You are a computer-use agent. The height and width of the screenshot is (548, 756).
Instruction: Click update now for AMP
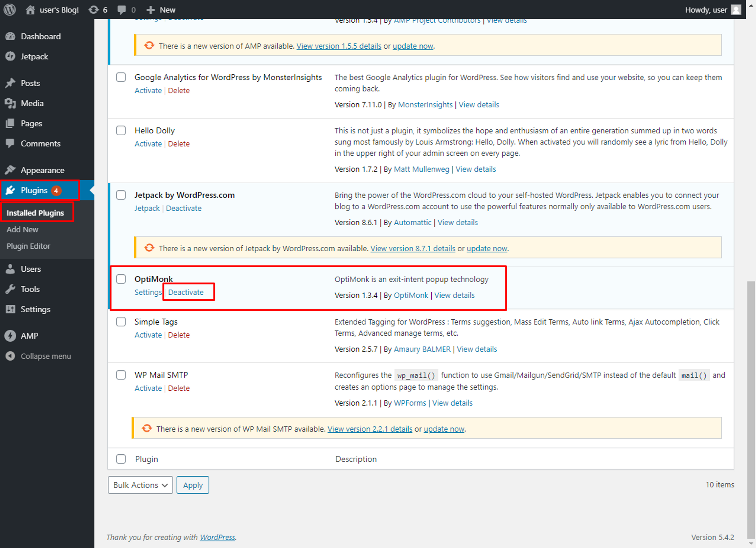(x=413, y=46)
